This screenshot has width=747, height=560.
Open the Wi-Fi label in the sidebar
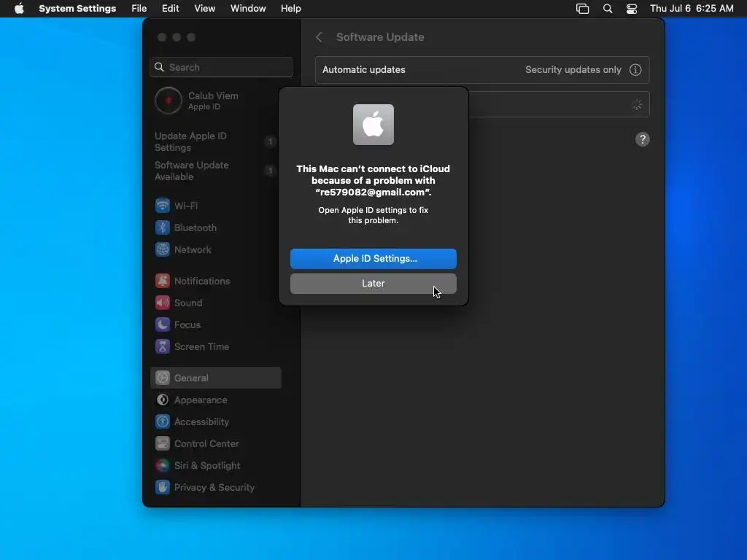(186, 206)
